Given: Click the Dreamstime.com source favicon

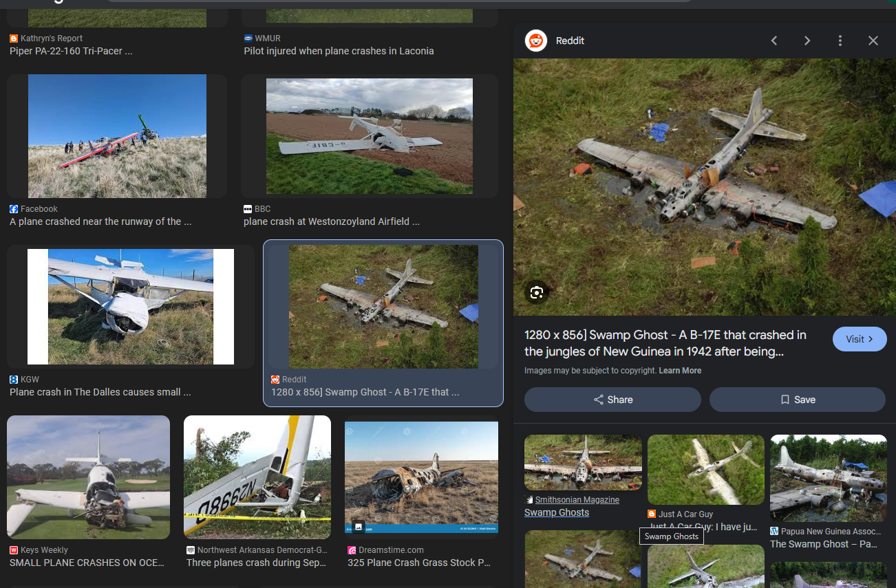Looking at the screenshot, I should [x=352, y=550].
